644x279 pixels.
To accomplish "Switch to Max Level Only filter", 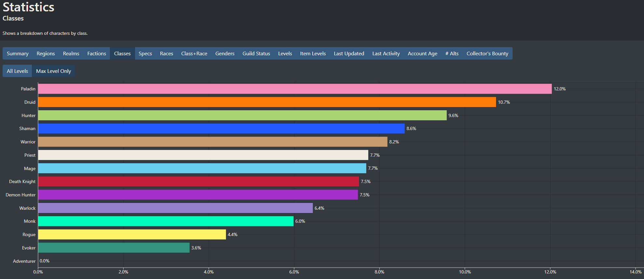I will (53, 71).
